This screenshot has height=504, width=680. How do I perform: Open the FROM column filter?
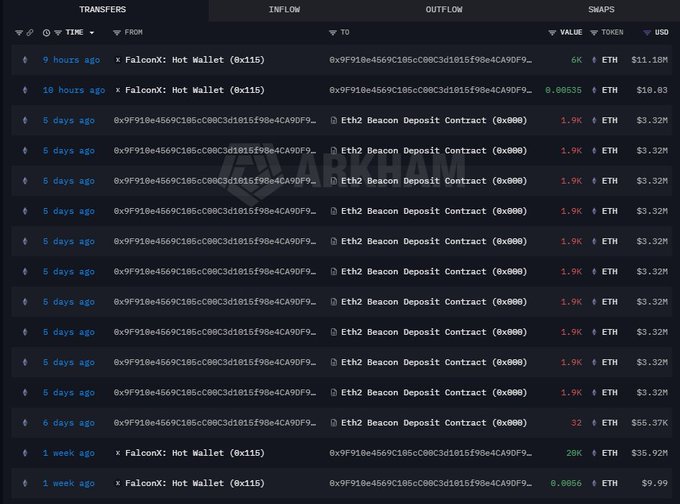(117, 33)
